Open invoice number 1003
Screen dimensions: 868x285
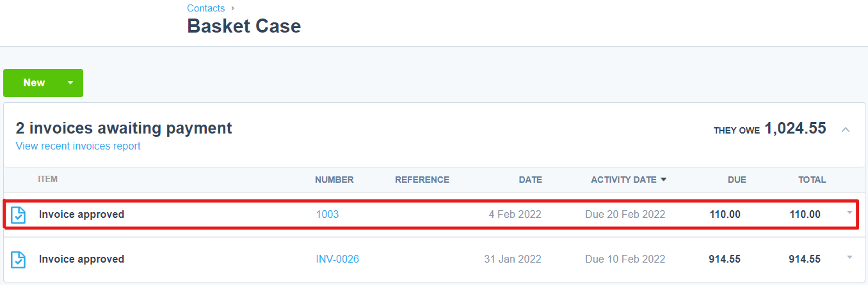pyautogui.click(x=328, y=215)
